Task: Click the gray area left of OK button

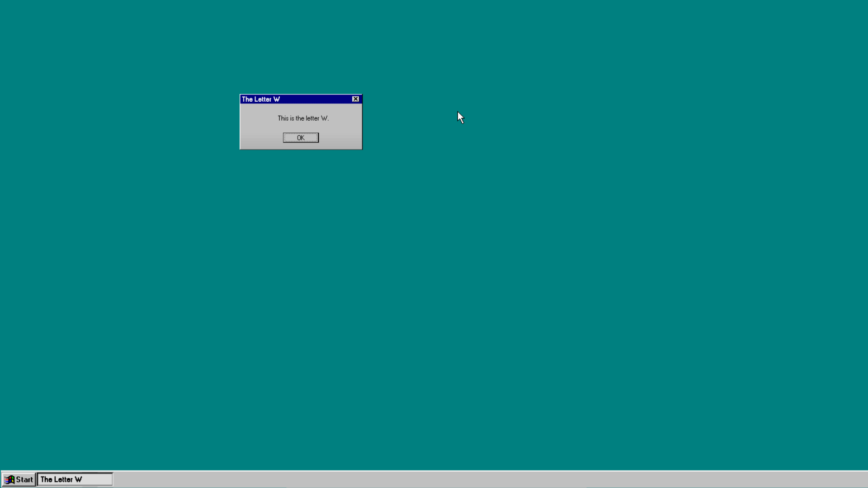Action: (262, 138)
